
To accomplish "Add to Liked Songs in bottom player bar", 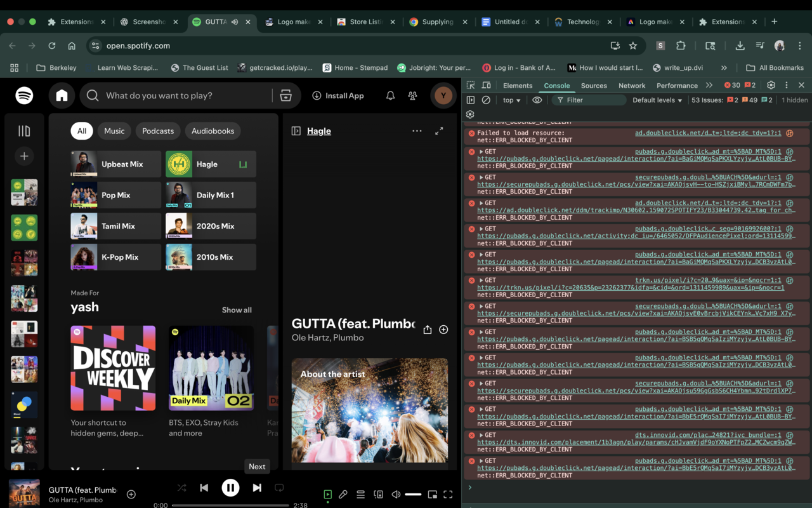I will pos(131,494).
